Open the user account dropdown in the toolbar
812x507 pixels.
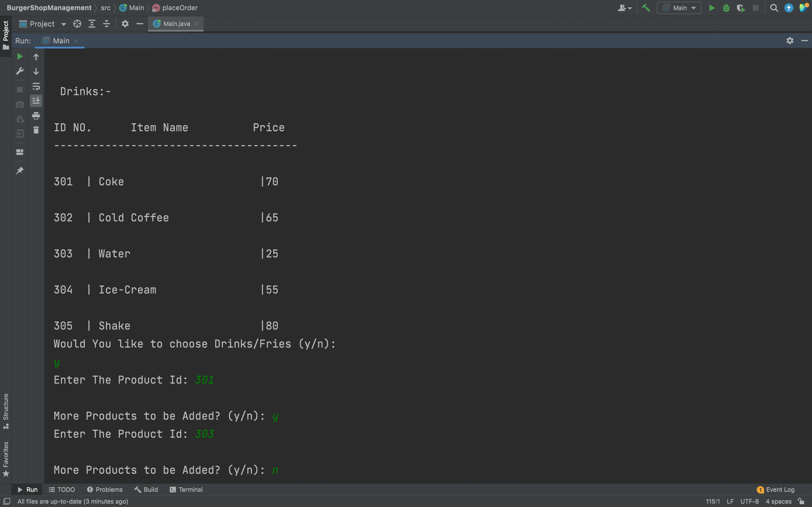625,8
